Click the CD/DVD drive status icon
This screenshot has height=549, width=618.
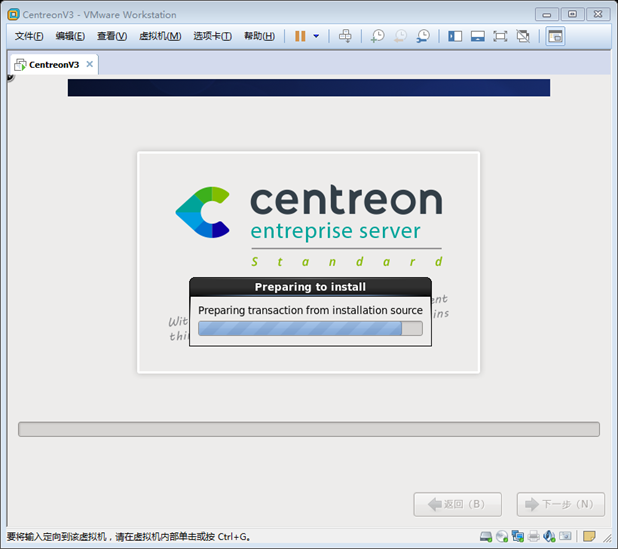coord(502,536)
